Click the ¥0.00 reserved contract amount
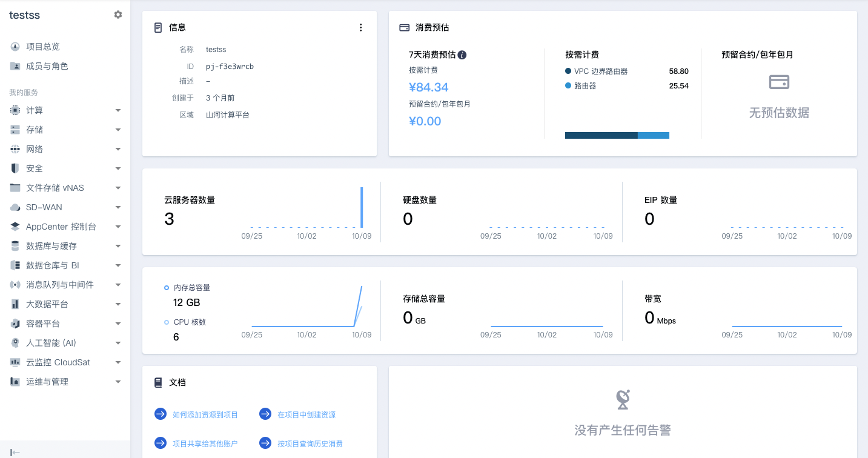The width and height of the screenshot is (868, 458). click(x=425, y=121)
